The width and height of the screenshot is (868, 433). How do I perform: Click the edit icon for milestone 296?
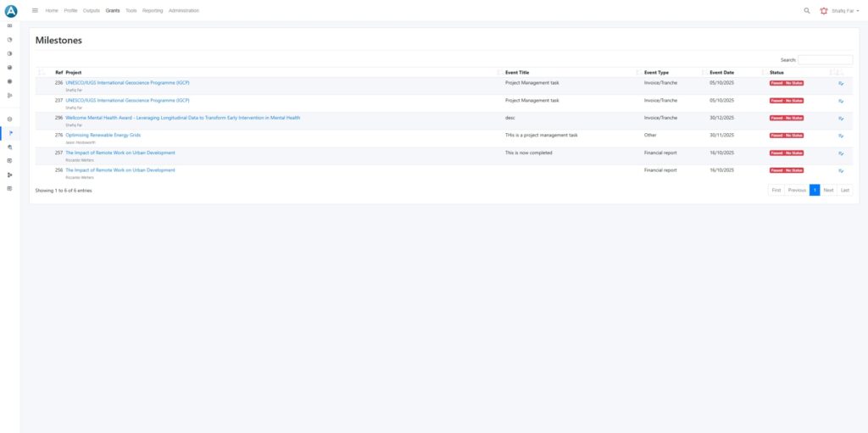[x=841, y=119]
